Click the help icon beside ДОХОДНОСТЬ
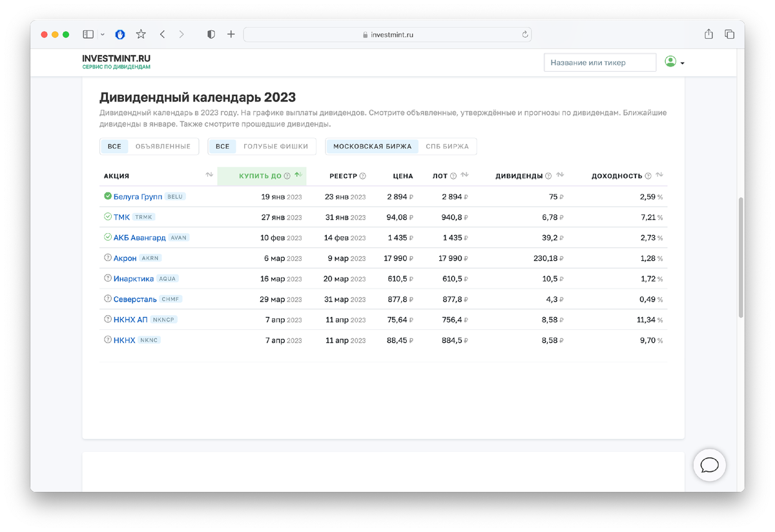Viewport: 775px width, 532px height. click(x=648, y=176)
